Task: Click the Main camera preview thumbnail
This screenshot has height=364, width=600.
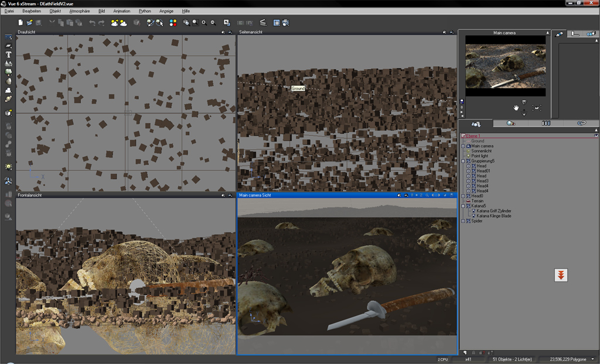Action: coord(505,66)
